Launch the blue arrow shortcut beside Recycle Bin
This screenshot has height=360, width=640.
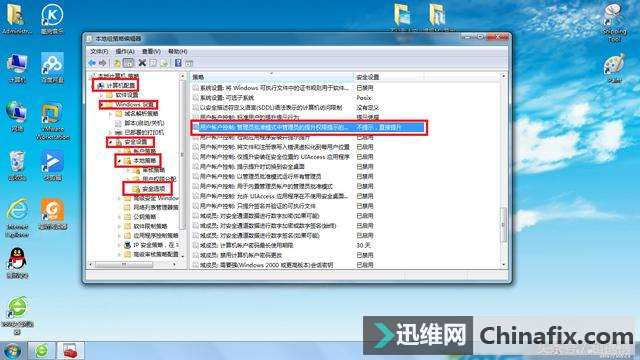click(x=52, y=166)
